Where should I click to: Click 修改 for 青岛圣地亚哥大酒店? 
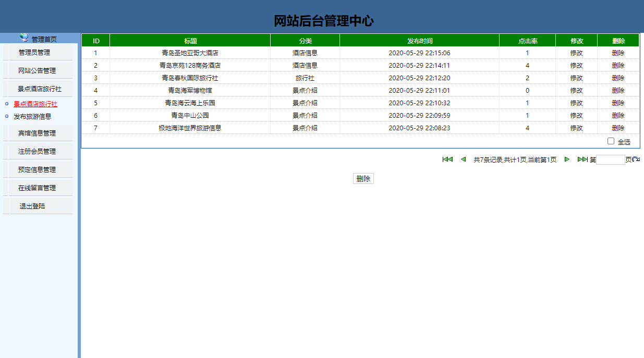(577, 53)
